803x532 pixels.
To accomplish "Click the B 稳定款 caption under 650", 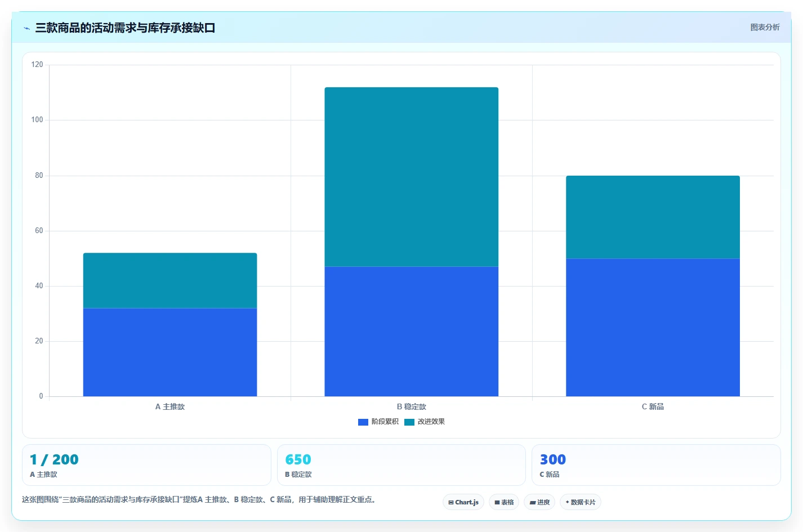I will (298, 475).
